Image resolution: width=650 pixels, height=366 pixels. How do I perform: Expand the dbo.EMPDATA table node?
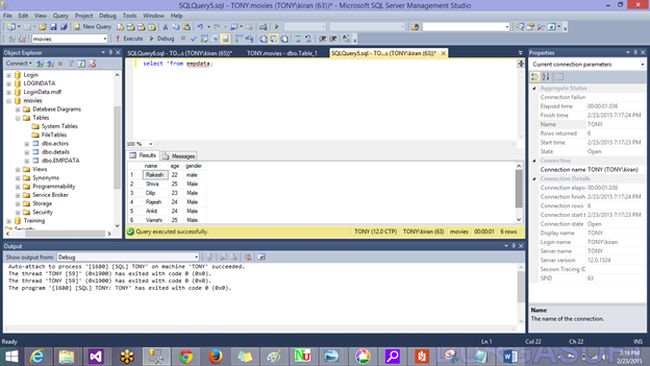click(x=27, y=161)
